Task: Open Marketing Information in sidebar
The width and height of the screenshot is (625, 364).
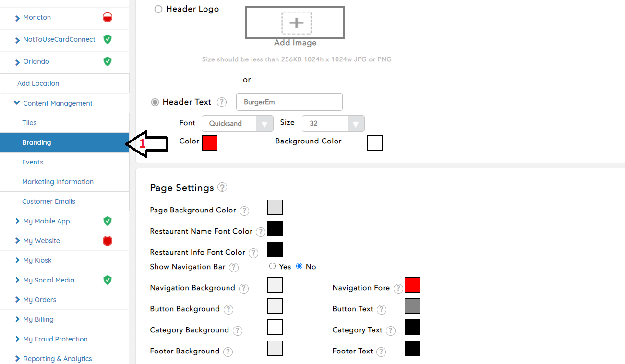Action: click(x=58, y=182)
